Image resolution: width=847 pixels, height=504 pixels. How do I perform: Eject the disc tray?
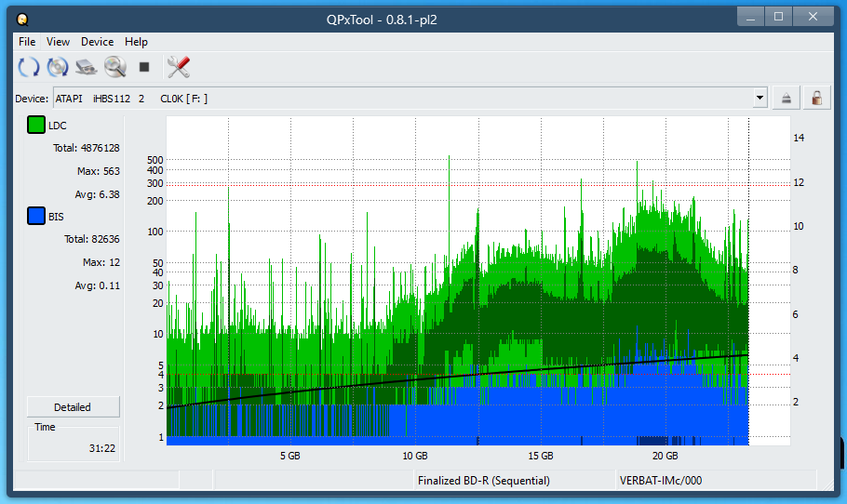pyautogui.click(x=786, y=98)
